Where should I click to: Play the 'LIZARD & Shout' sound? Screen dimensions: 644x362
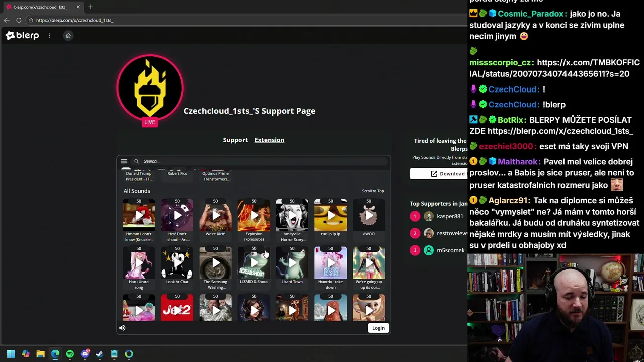tap(254, 263)
